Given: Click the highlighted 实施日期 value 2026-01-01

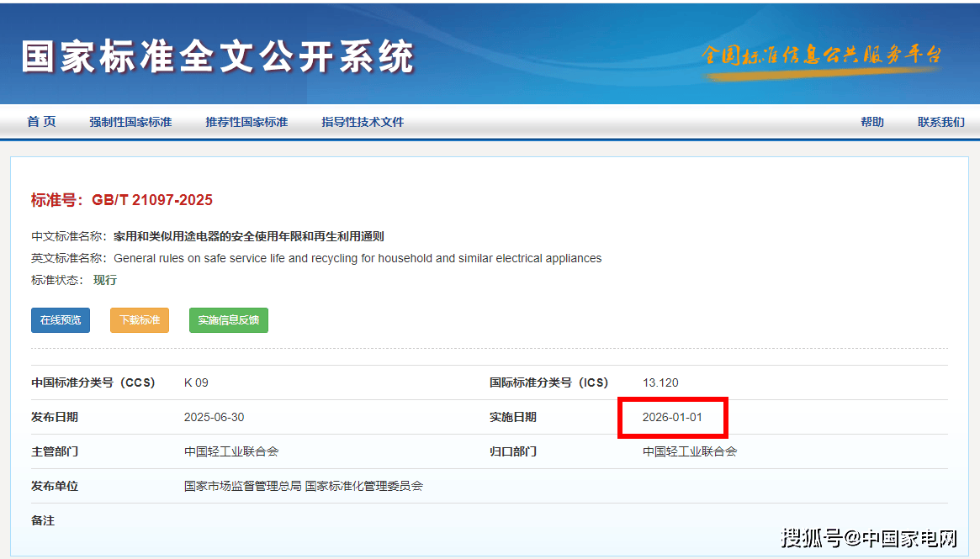Looking at the screenshot, I should (x=672, y=417).
